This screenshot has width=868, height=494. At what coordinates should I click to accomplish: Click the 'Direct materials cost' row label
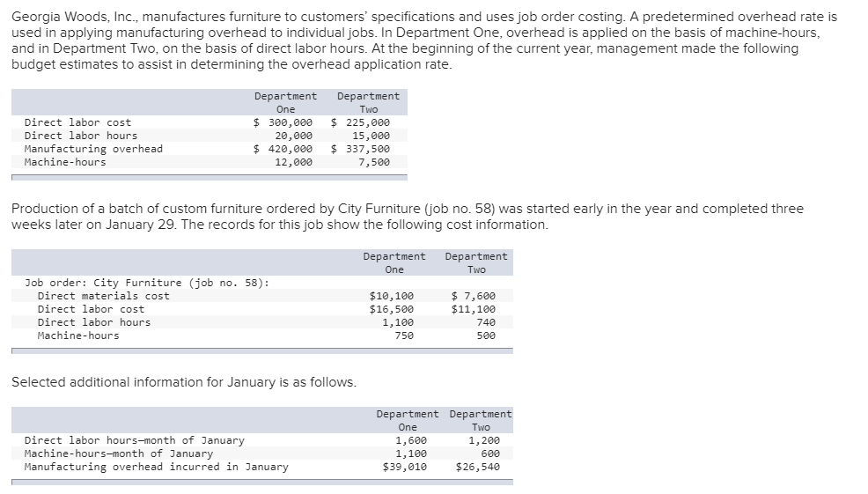(x=103, y=296)
